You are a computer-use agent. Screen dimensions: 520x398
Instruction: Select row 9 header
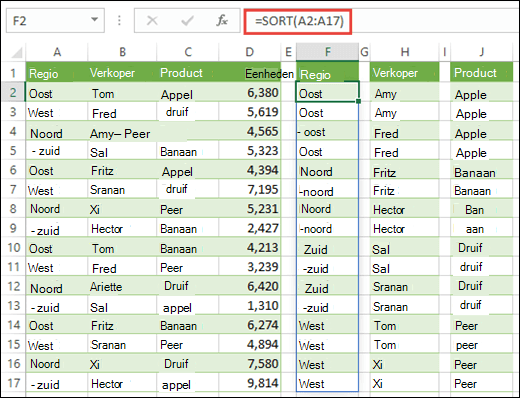point(13,228)
